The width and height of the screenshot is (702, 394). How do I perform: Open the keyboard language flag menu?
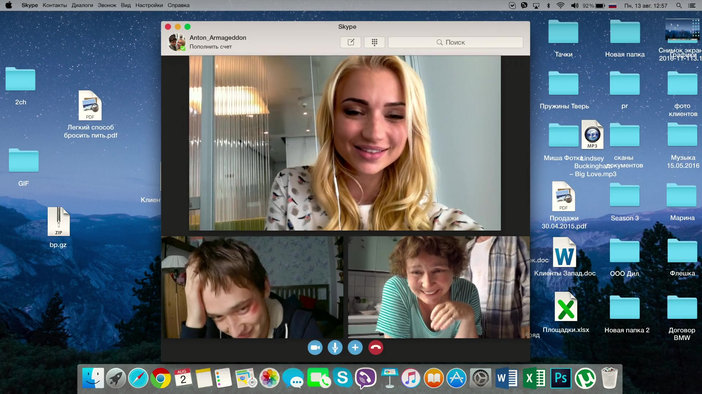coord(612,5)
